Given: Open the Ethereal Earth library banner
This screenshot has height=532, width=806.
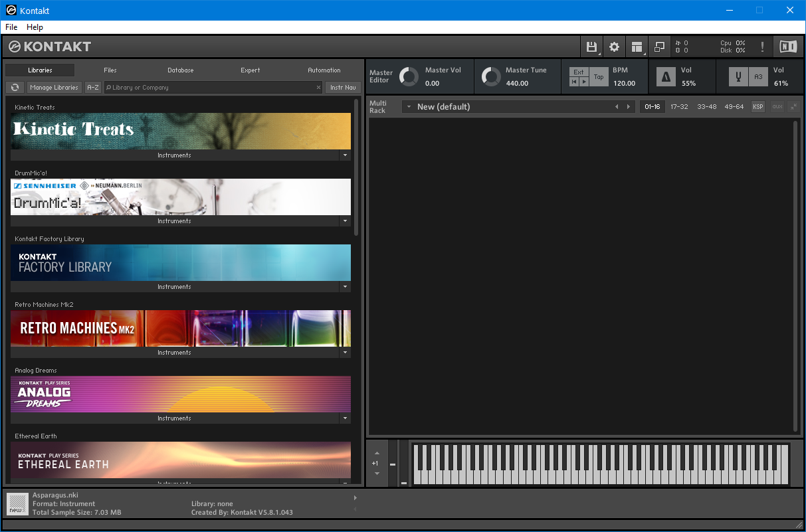Looking at the screenshot, I should point(181,460).
